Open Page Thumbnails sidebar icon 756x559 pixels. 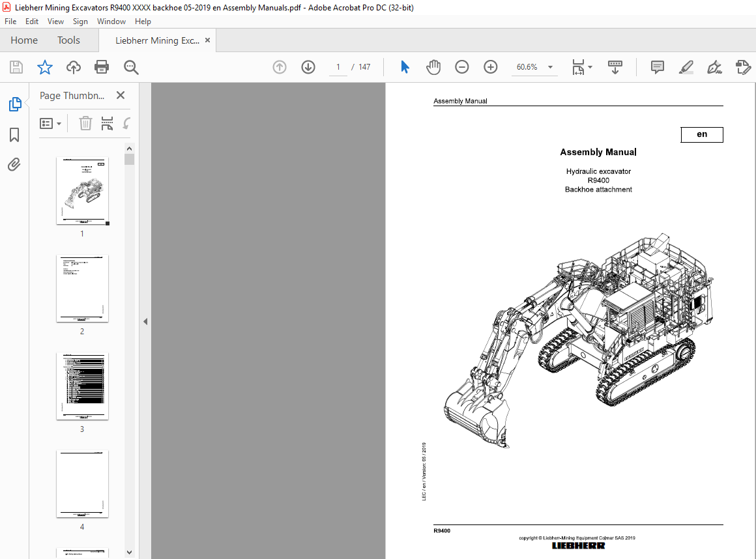pyautogui.click(x=15, y=104)
